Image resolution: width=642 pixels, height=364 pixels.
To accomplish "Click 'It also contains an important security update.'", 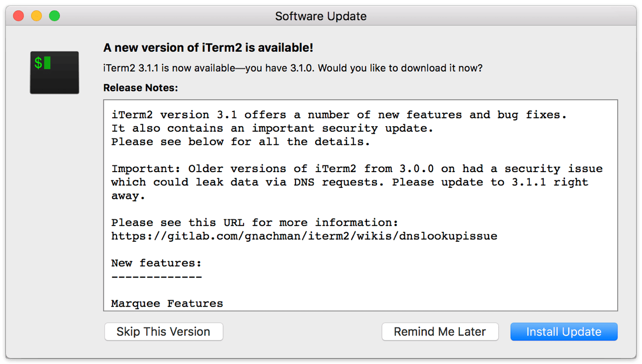I will coord(272,128).
